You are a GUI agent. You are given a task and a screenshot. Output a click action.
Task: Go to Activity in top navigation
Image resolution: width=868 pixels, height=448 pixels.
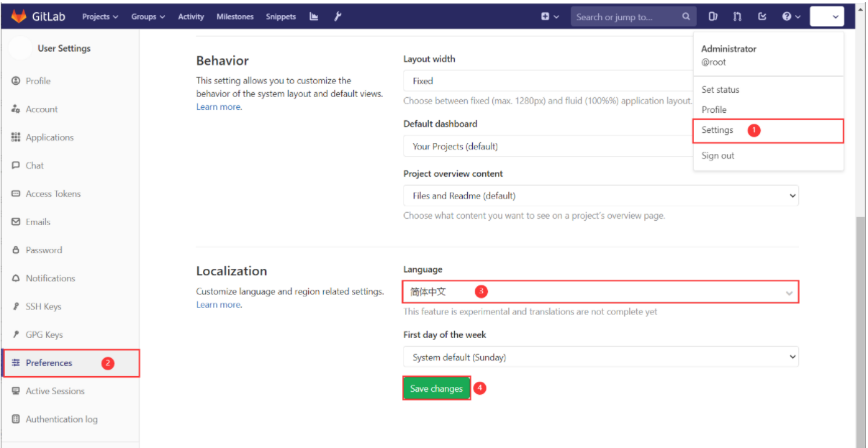191,17
